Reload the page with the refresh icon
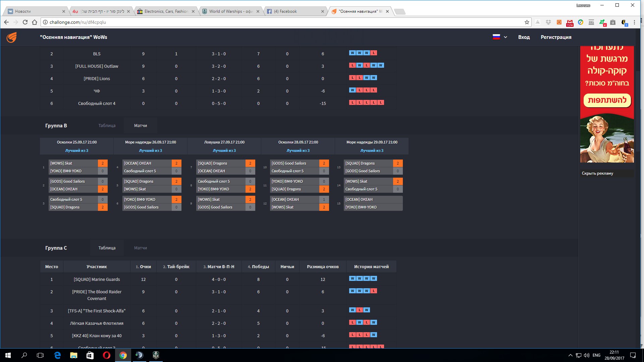This screenshot has width=644, height=362. pos(25,22)
